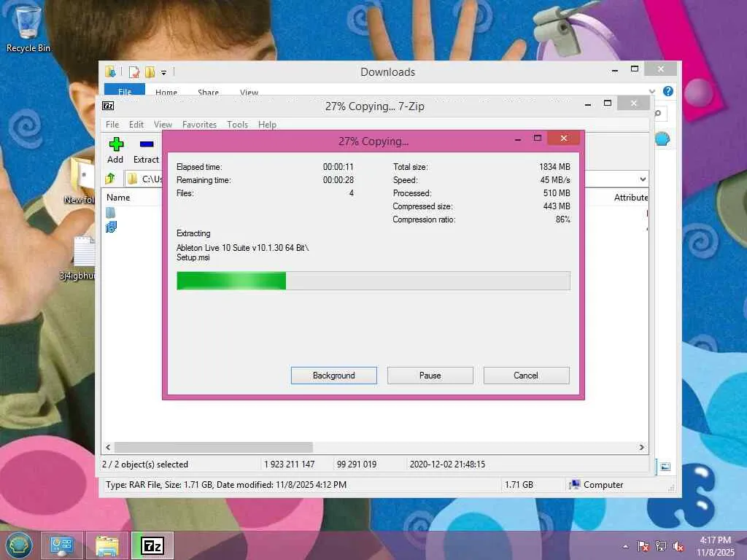Screen dimensions: 747x560
Task: Click the '99 291 019' status value
Action: coord(356,464)
